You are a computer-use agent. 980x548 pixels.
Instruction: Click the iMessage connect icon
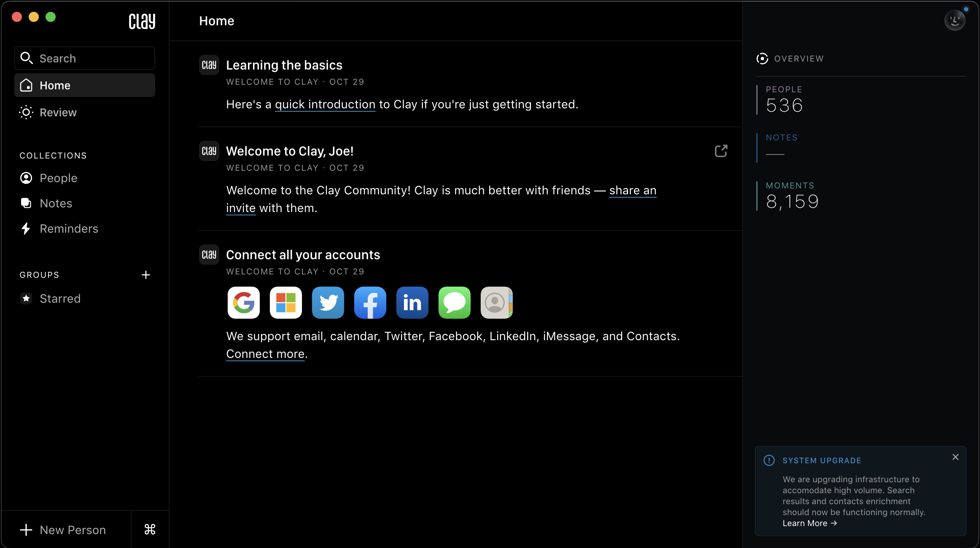pyautogui.click(x=455, y=303)
